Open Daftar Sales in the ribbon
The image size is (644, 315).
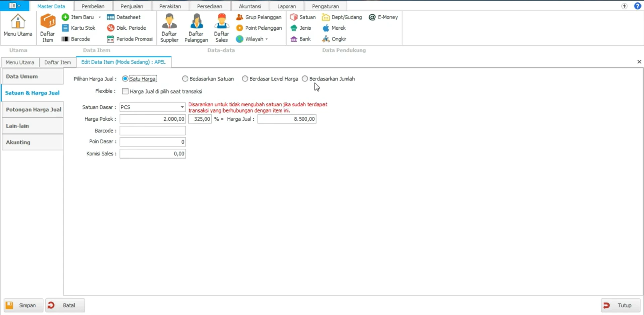click(221, 28)
